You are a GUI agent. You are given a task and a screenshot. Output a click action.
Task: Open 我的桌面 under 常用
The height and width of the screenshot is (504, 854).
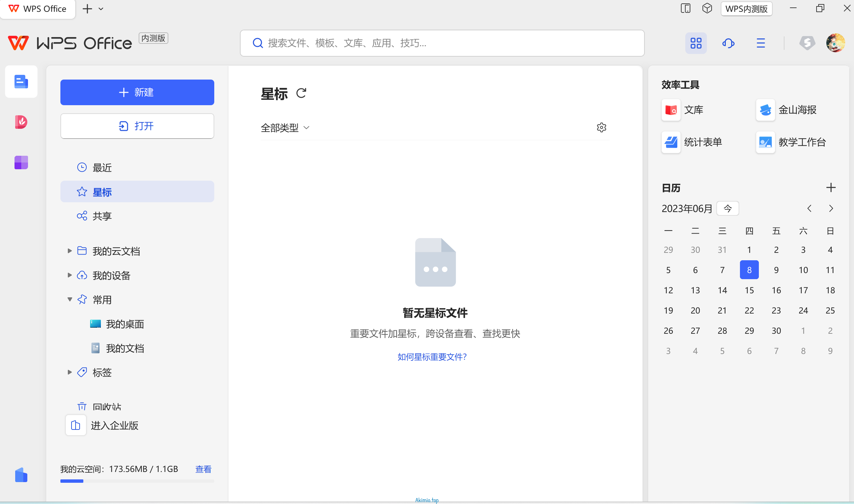(x=117, y=324)
